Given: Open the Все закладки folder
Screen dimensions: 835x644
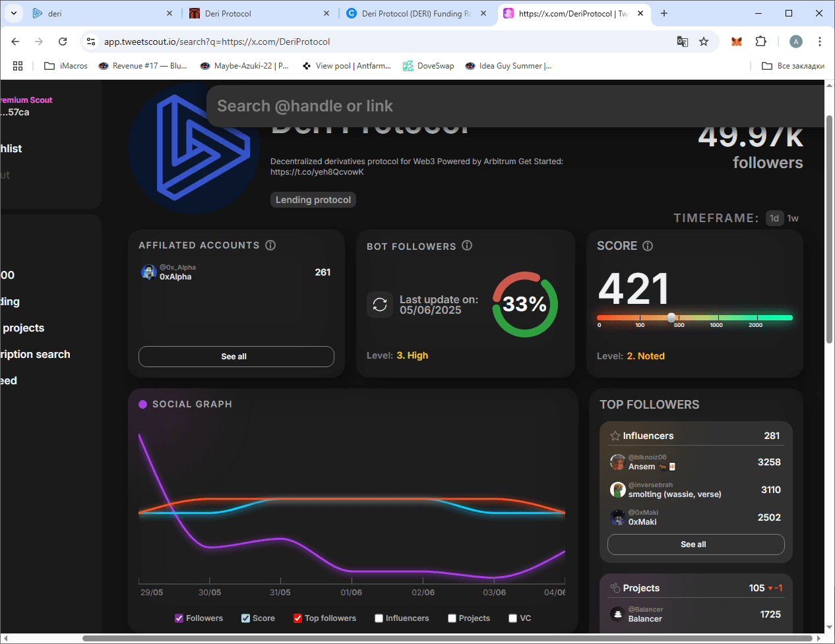Looking at the screenshot, I should [793, 66].
